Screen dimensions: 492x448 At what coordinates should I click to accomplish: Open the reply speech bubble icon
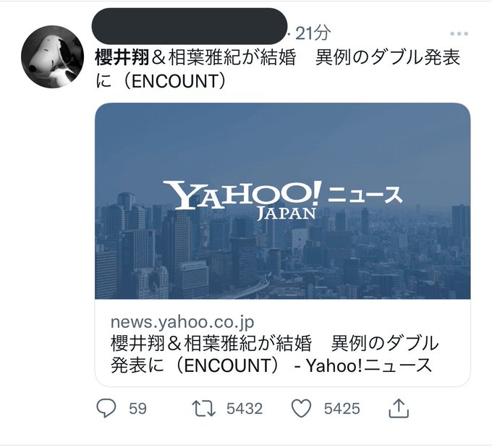point(106,407)
